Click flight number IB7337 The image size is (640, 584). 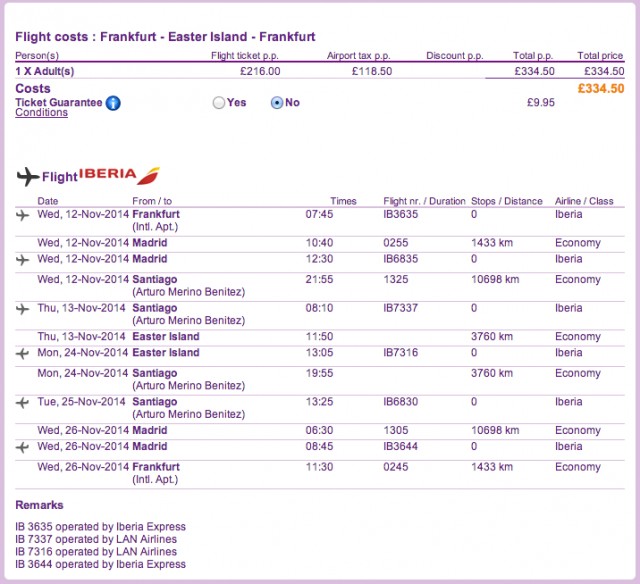[400, 308]
